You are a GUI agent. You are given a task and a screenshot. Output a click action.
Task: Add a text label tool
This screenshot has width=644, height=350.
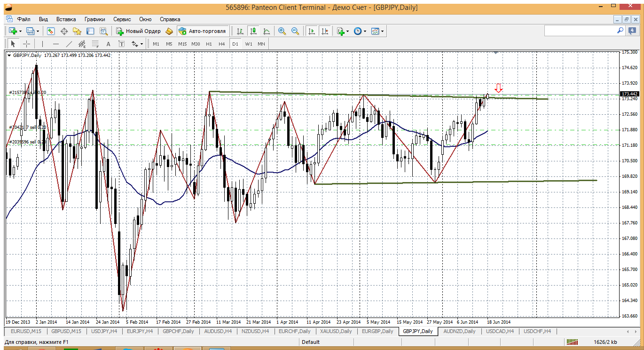[x=108, y=44]
